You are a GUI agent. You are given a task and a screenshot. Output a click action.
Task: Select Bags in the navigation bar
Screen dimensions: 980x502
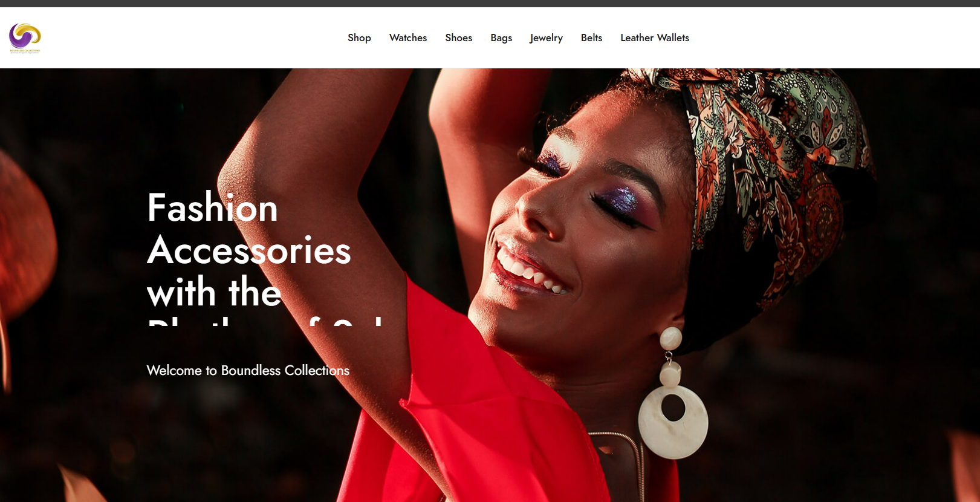[x=501, y=37]
